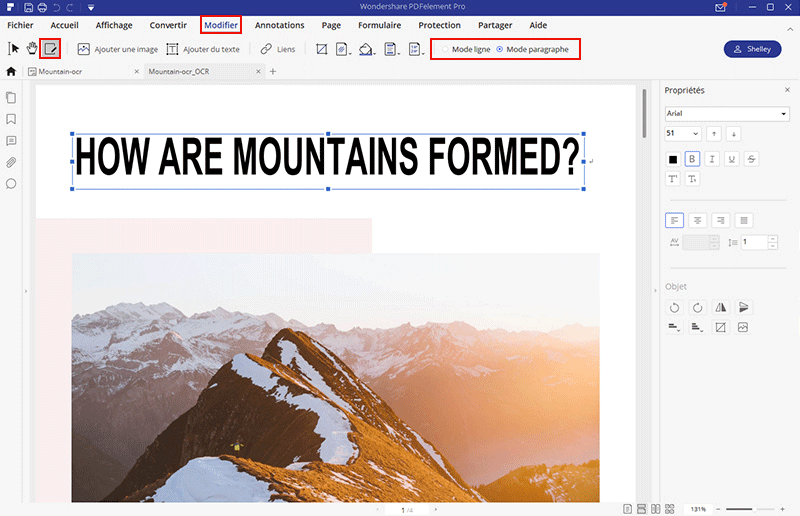The height and width of the screenshot is (516, 800).
Task: Open the Formulaire tab
Action: tap(379, 25)
